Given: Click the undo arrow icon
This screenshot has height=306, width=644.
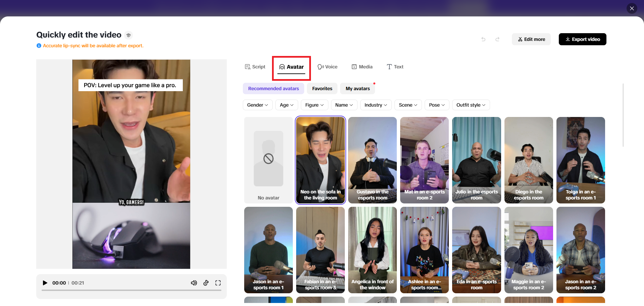Looking at the screenshot, I should pos(483,39).
